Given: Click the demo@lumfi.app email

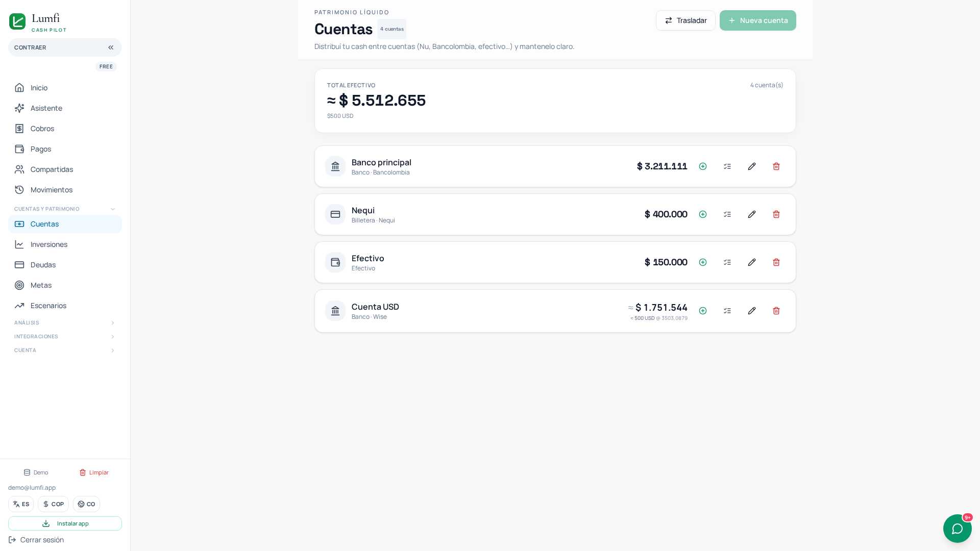Looking at the screenshot, I should [32, 488].
